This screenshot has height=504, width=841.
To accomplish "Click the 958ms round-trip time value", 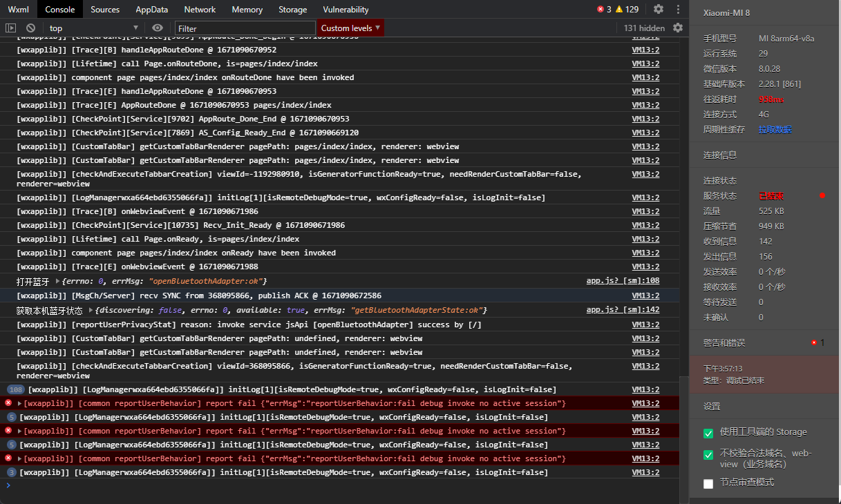I will (x=771, y=99).
